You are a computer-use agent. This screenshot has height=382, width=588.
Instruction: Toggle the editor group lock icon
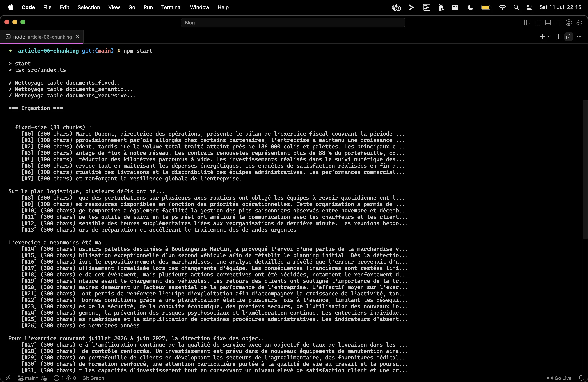tap(569, 37)
